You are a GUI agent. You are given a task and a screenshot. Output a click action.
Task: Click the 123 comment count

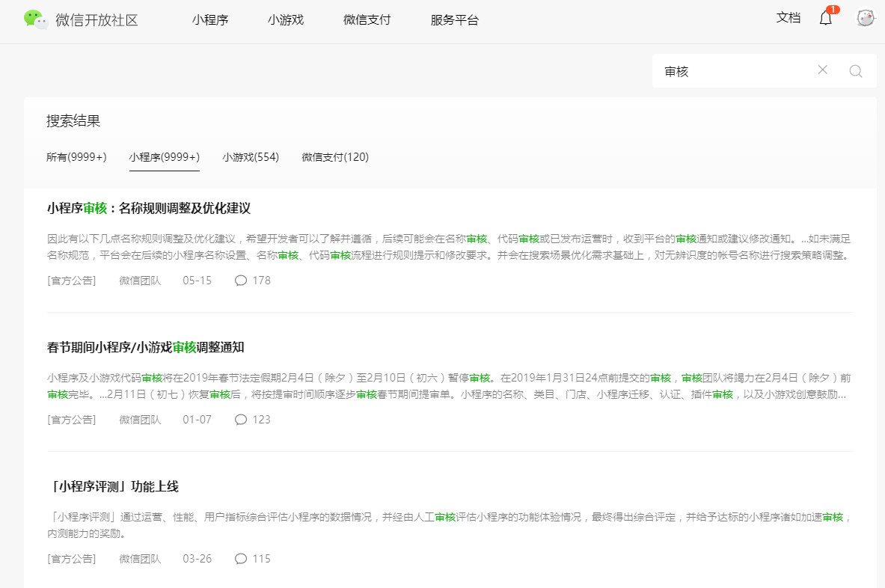point(261,420)
